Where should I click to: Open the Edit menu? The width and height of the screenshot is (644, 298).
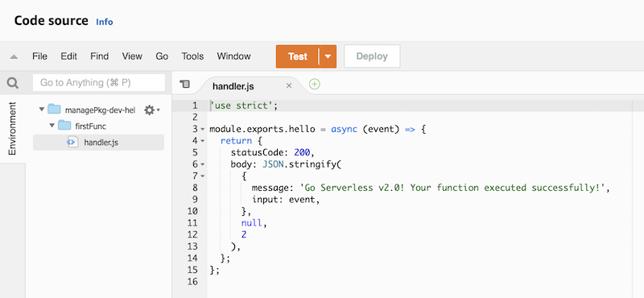point(69,56)
